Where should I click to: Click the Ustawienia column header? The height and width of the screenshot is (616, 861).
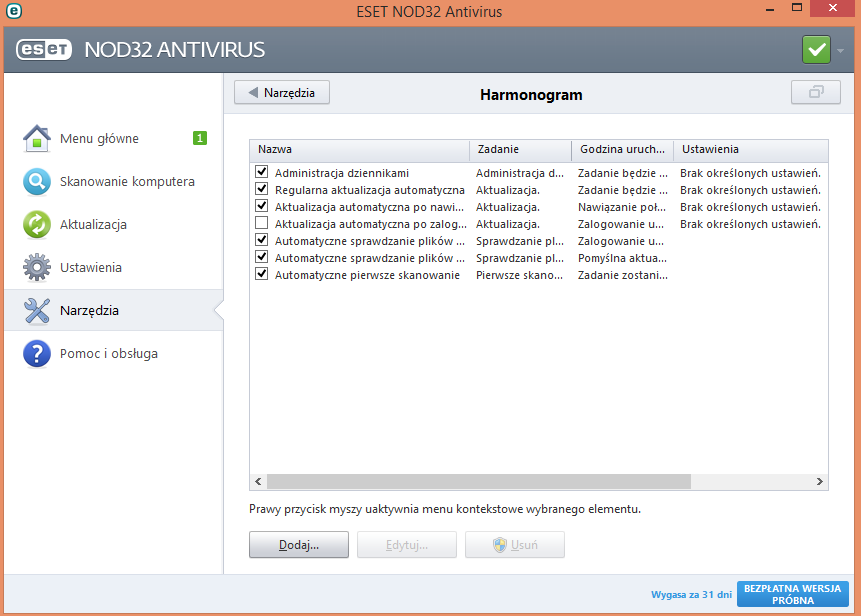pos(751,149)
